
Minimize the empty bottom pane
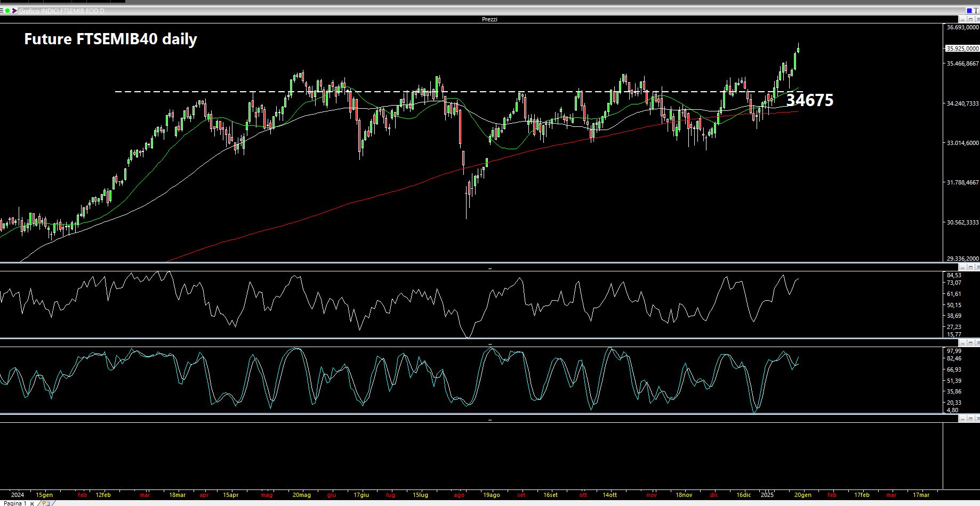(x=963, y=419)
